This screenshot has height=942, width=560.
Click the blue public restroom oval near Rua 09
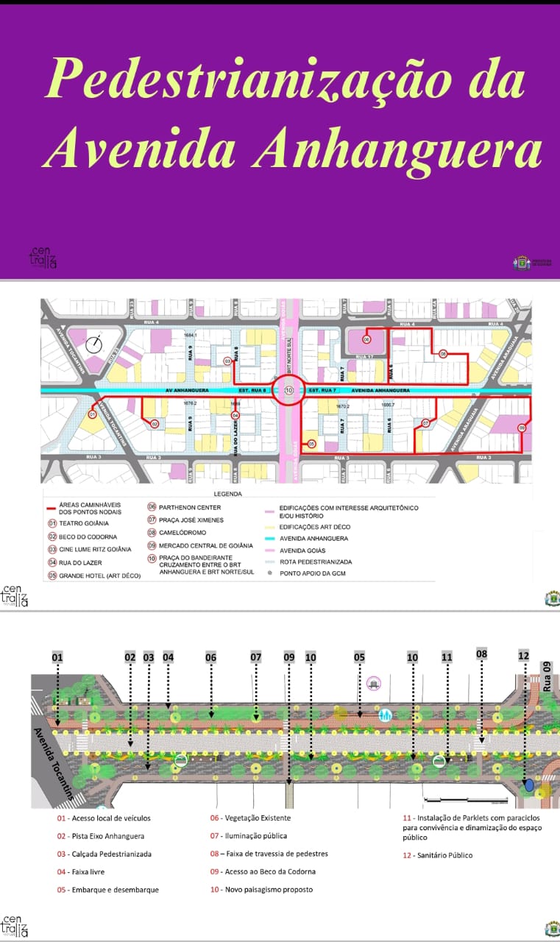coord(529,785)
